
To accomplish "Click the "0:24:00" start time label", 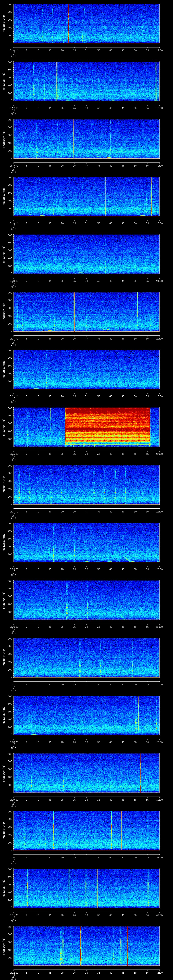I will point(14,511).
